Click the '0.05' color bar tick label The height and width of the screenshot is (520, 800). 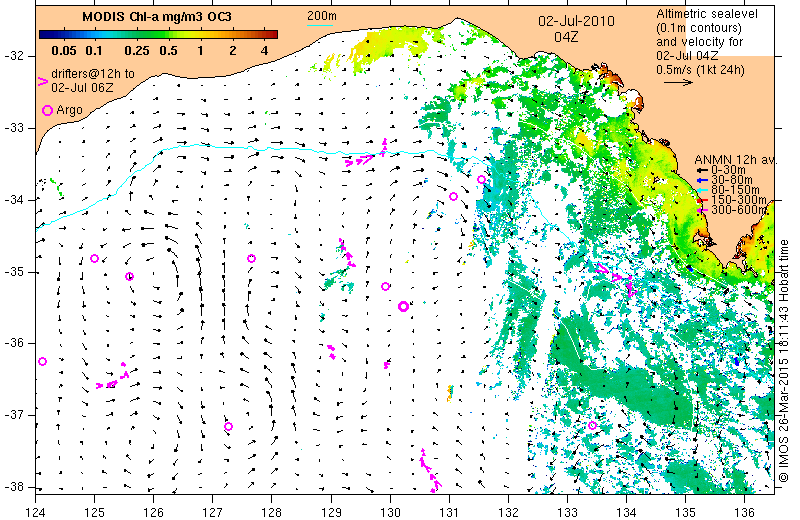pyautogui.click(x=64, y=51)
